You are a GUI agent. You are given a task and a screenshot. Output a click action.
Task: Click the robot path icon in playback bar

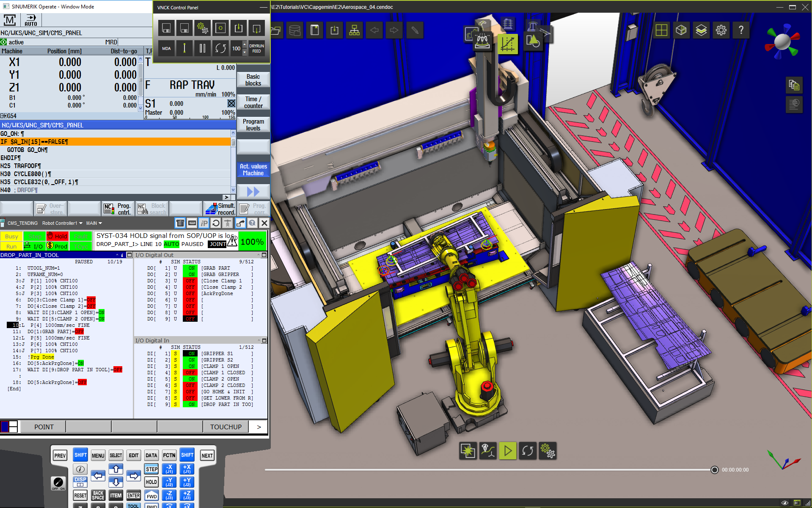coord(488,451)
